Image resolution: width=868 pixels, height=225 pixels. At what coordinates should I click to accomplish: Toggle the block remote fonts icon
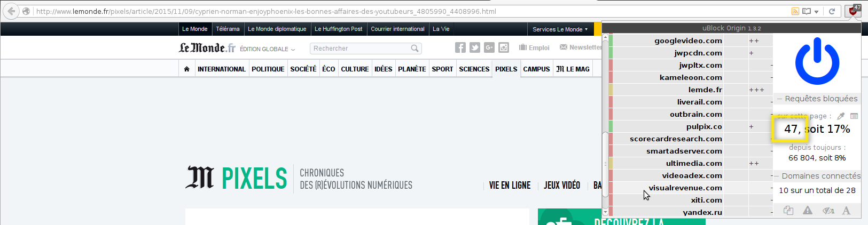847,211
